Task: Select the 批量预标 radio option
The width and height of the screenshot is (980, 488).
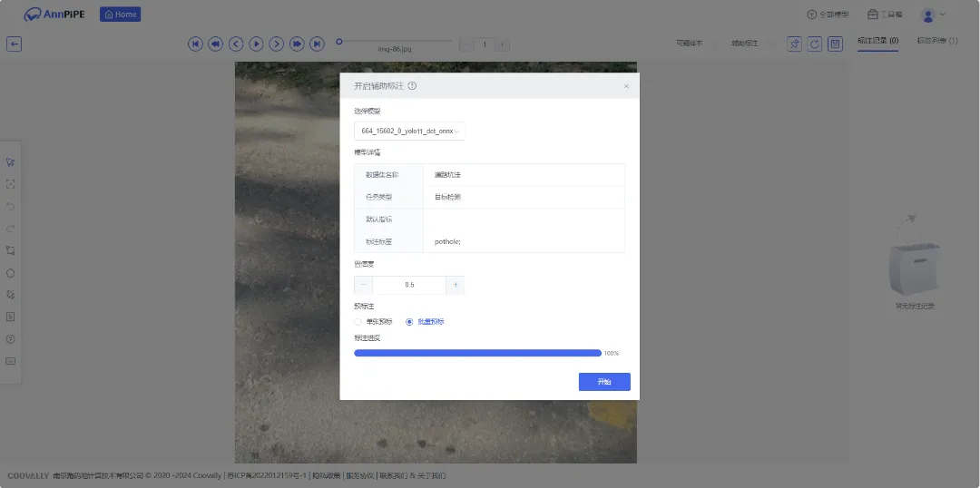Action: [x=425, y=322]
